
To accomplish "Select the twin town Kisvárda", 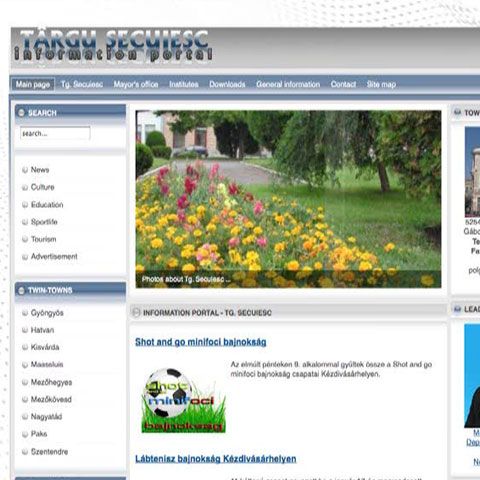I will pos(45,347).
